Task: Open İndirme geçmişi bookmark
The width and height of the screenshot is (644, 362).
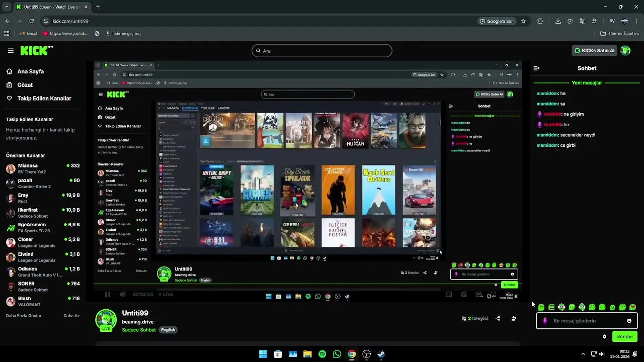Action: [123, 34]
